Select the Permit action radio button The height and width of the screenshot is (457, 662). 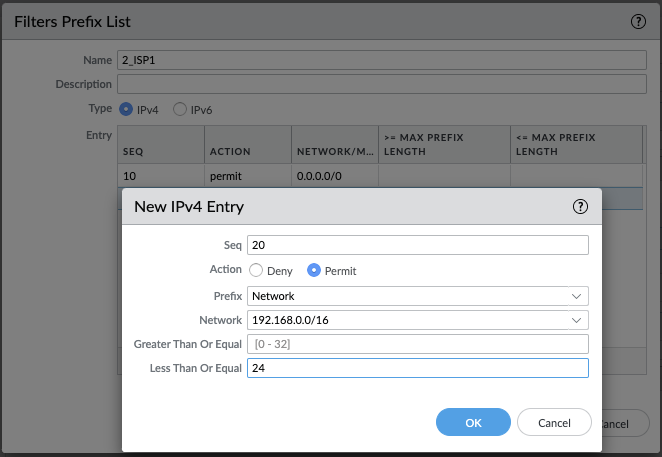[x=314, y=270]
